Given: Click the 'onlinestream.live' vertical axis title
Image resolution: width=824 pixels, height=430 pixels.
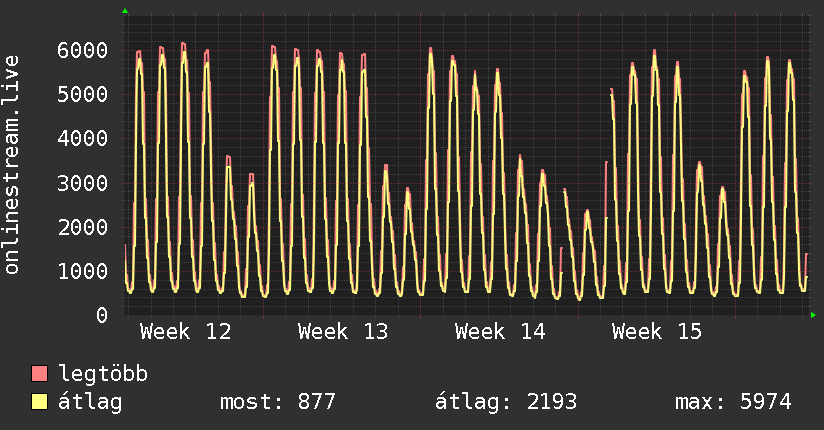Looking at the screenshot, I should (11, 165).
